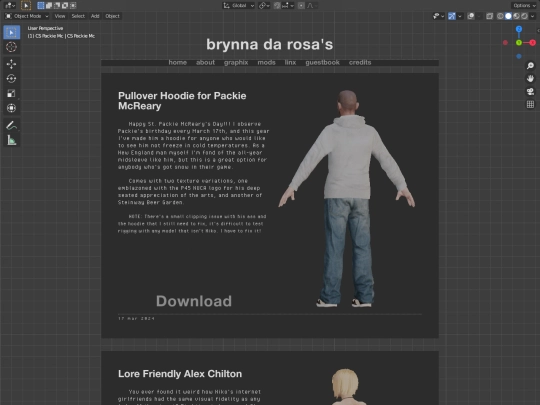Image resolution: width=540 pixels, height=405 pixels.
Task: Click the dim red negative X gizmo handle
Action: pos(505,43)
